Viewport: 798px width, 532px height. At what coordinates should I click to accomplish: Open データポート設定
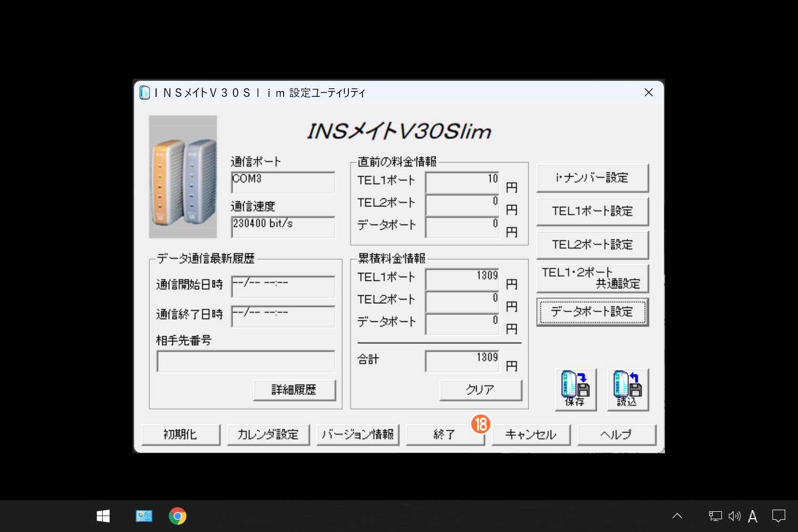tap(593, 312)
